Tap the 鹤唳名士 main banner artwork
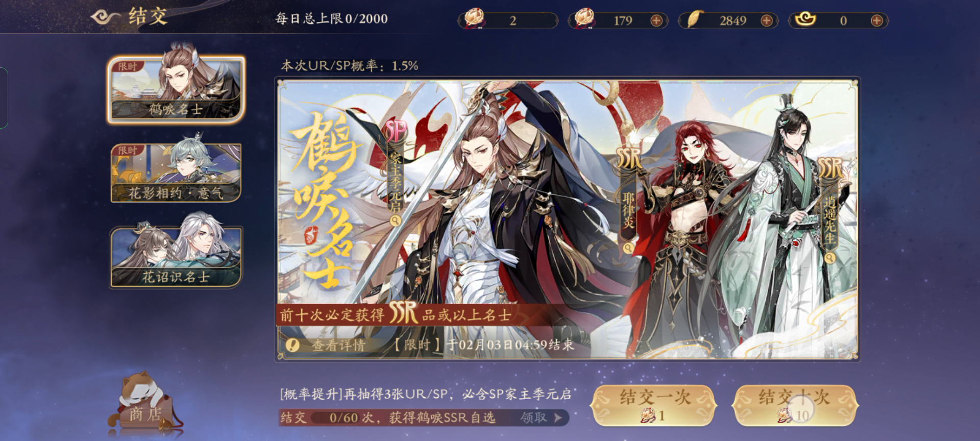980x441 pixels. click(568, 219)
